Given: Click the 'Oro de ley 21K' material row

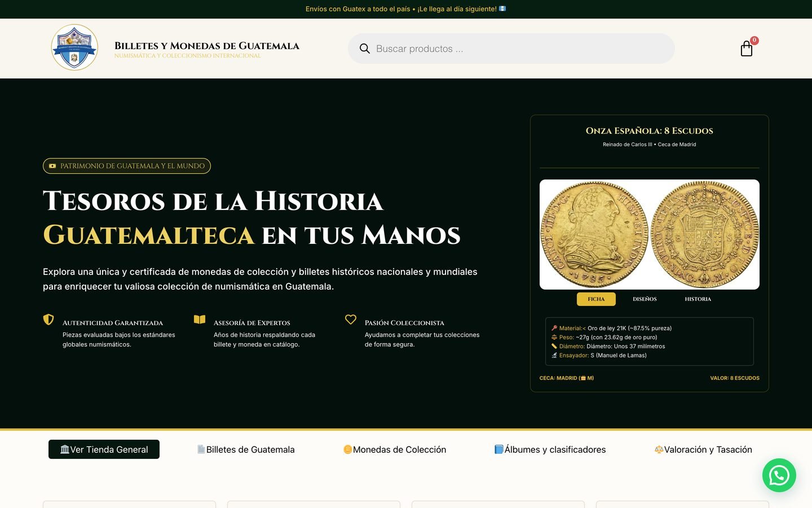Looking at the screenshot, I should [611, 328].
